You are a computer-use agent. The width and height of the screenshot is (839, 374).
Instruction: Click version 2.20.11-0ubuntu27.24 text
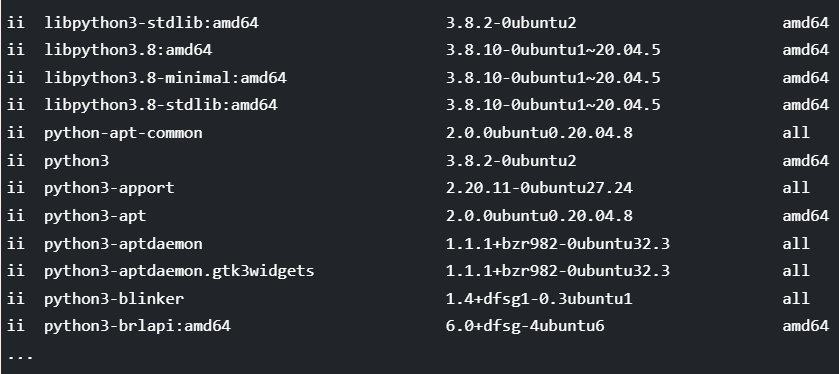[539, 188]
